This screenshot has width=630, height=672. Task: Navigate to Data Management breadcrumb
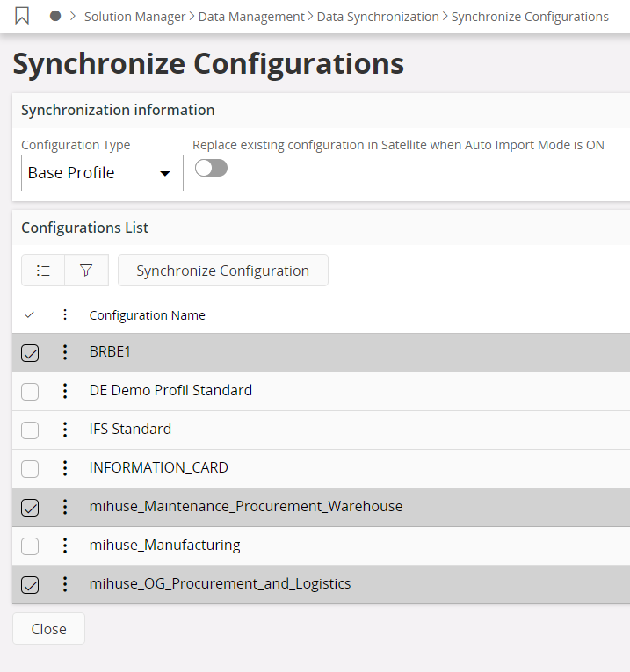click(x=250, y=17)
